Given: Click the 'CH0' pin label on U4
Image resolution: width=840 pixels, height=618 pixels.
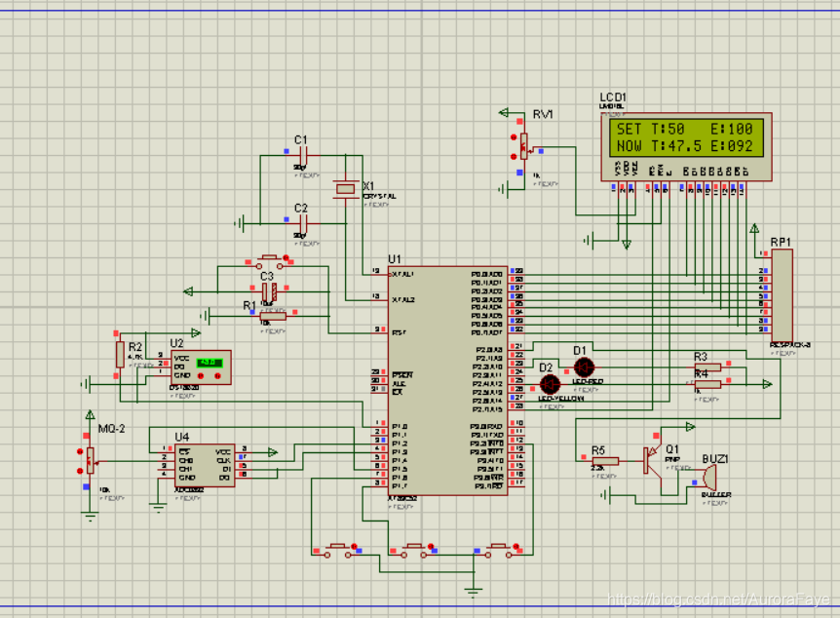Looking at the screenshot, I should coord(186,460).
